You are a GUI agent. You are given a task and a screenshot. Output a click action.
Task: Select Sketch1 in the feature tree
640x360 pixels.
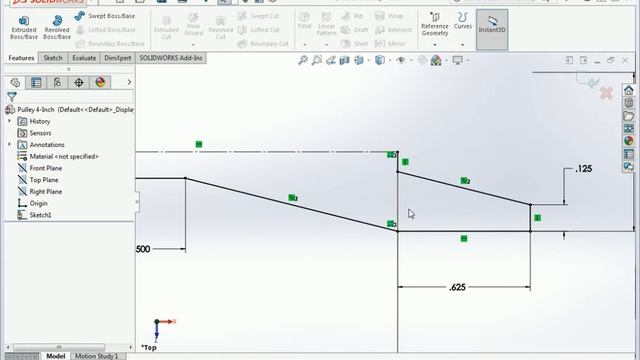click(34, 215)
